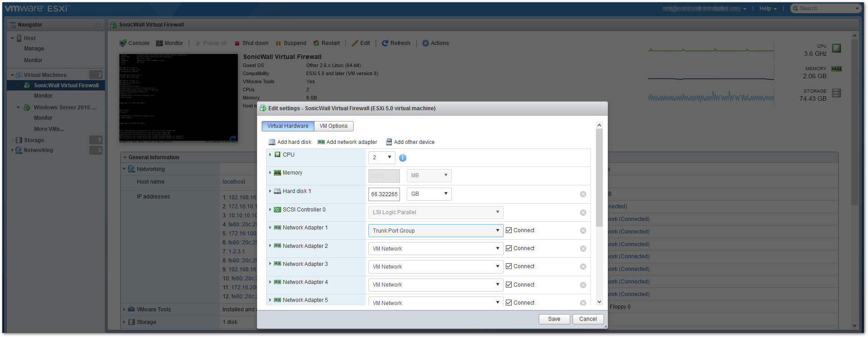The image size is (868, 337).
Task: Collapse the General Information section
Action: click(x=125, y=157)
